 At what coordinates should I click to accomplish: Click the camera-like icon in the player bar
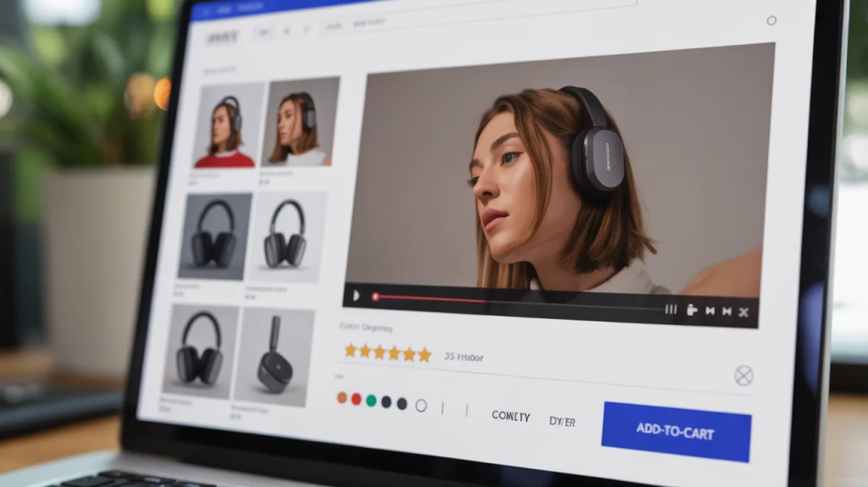point(692,310)
